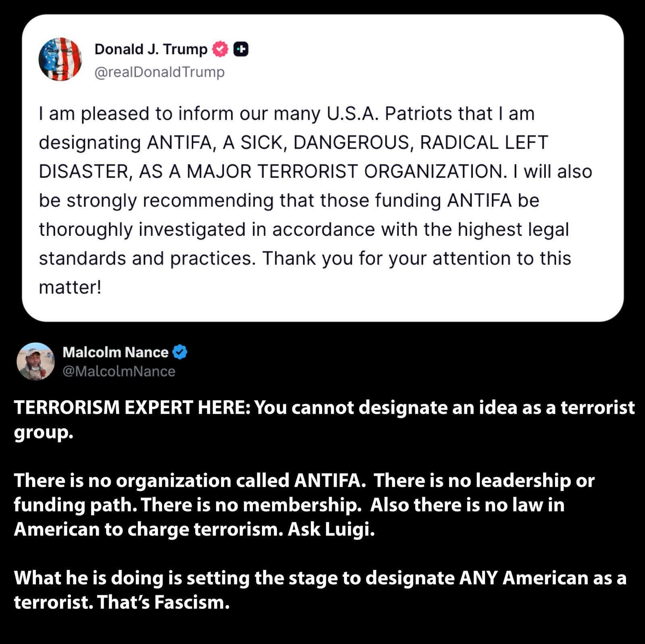Click the black plus badge beside Trump's name
The image size is (645, 644).
pyautogui.click(x=241, y=49)
